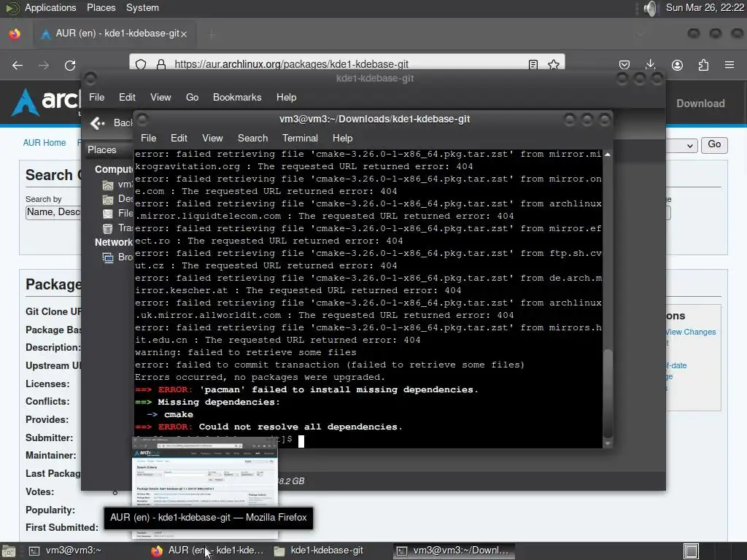The width and height of the screenshot is (747, 560).
Task: Click the volume speaker icon in top panel
Action: pyautogui.click(x=650, y=8)
